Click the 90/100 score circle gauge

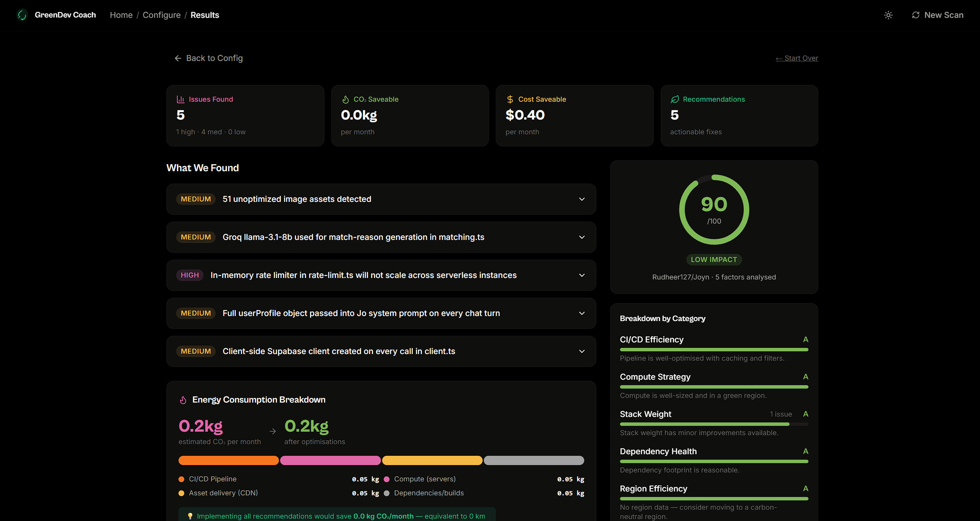tap(714, 210)
